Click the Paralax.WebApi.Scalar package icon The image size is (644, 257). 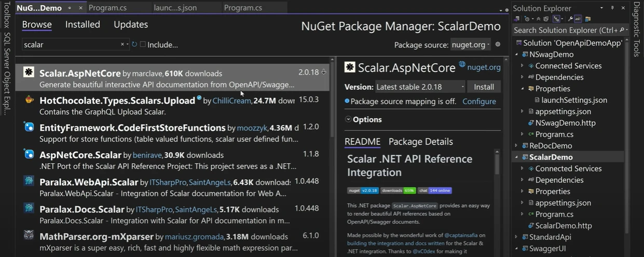coord(29,181)
